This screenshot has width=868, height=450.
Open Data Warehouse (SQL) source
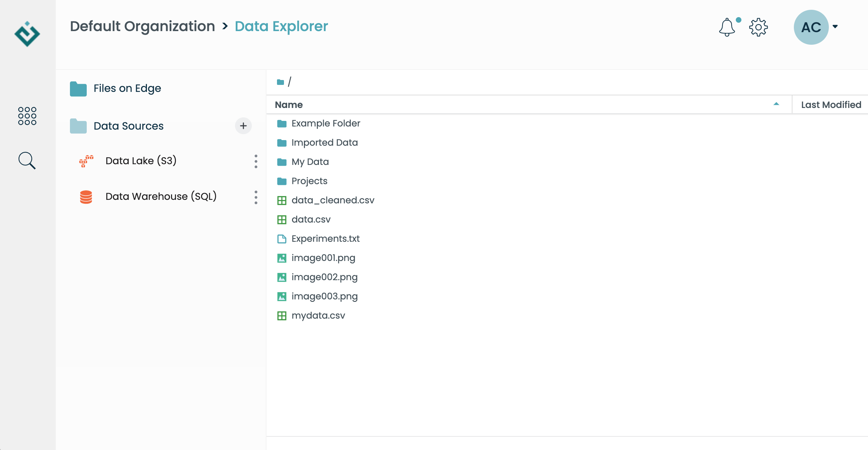tap(161, 196)
